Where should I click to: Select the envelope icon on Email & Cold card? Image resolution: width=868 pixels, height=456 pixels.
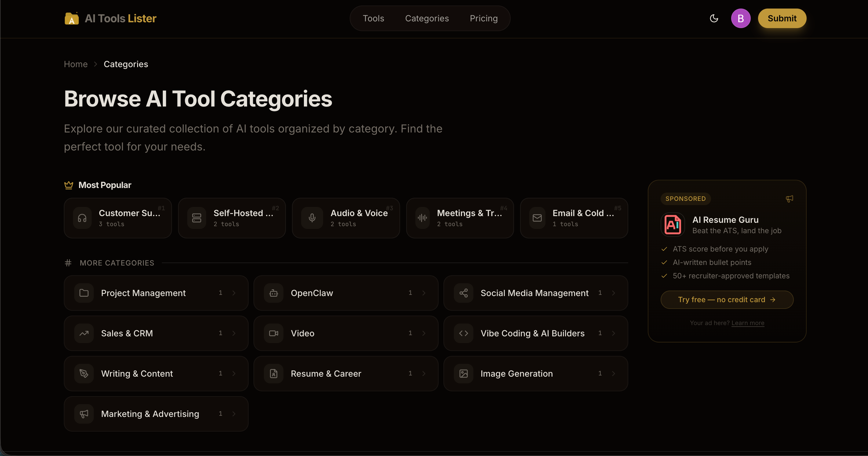coord(537,218)
